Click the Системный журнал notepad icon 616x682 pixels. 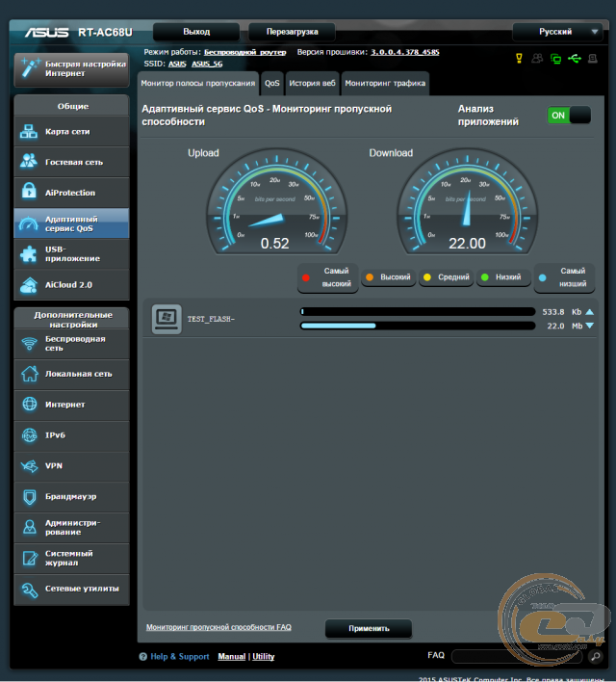click(x=30, y=558)
